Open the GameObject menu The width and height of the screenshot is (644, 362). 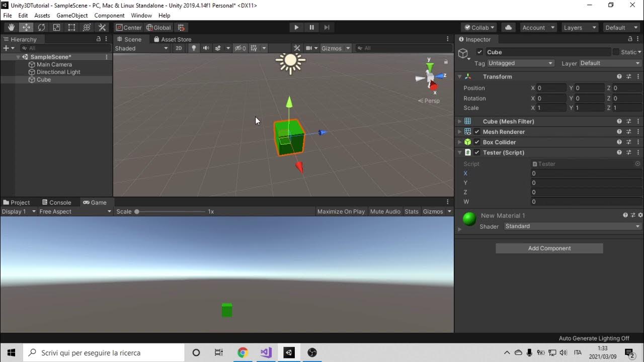tap(72, 16)
